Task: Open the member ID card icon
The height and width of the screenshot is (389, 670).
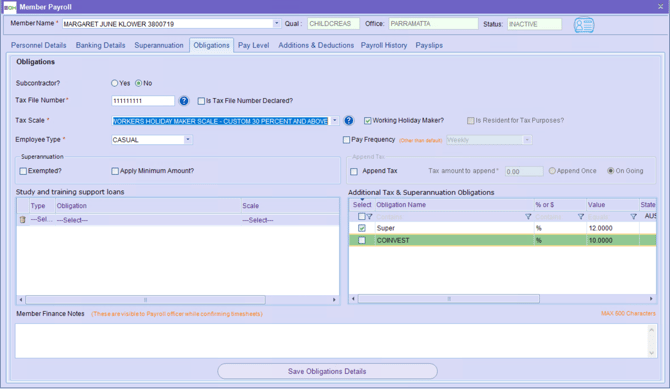Action: [x=584, y=25]
